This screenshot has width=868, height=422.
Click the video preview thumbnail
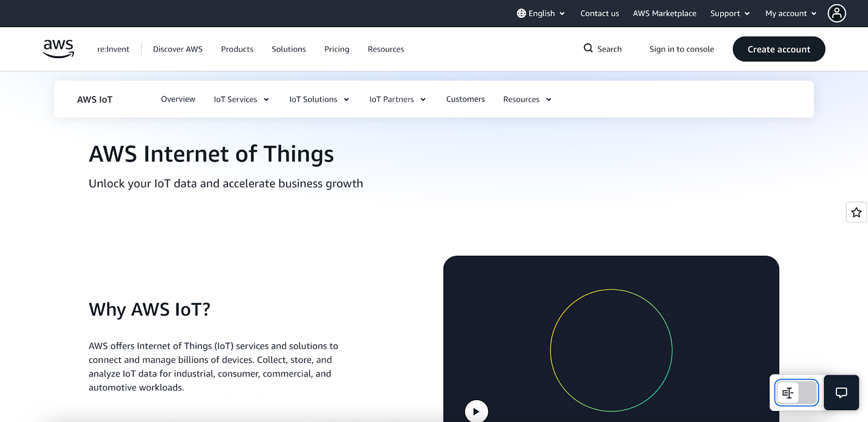(611, 339)
